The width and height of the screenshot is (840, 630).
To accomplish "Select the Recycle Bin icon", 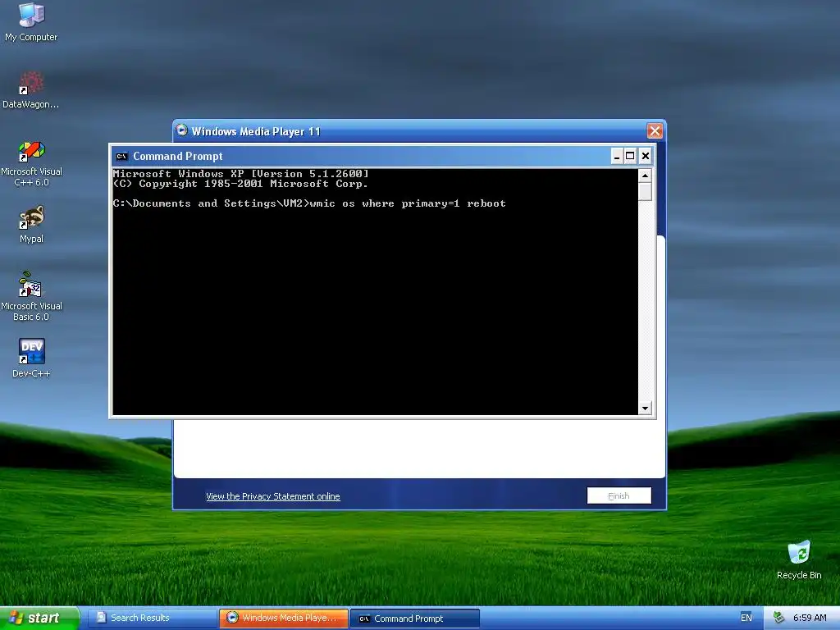I will pyautogui.click(x=799, y=559).
